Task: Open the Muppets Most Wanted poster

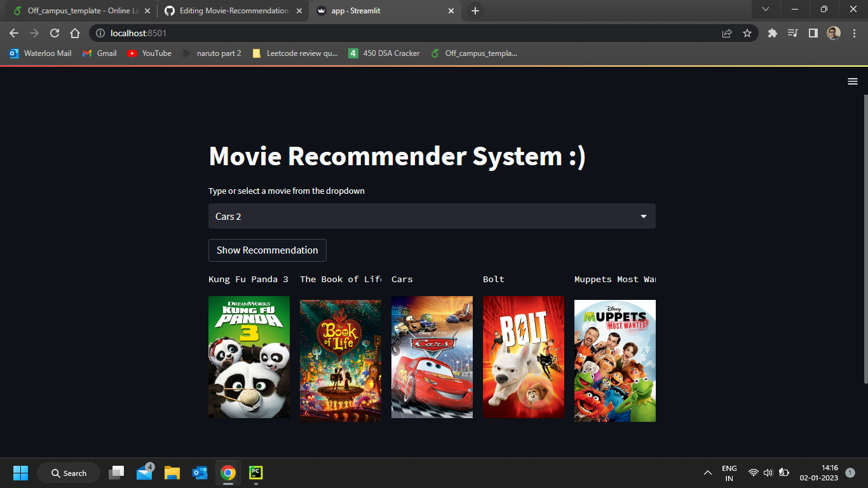Action: [x=615, y=361]
